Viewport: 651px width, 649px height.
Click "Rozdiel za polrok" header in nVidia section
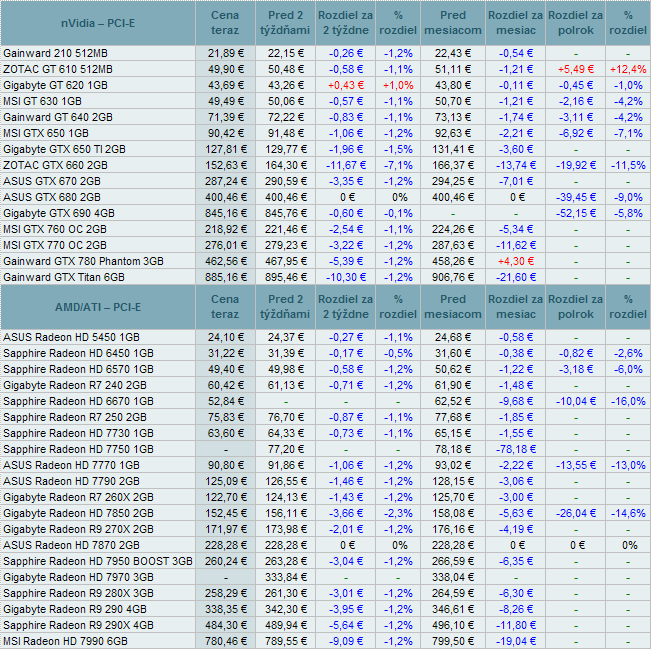click(575, 23)
